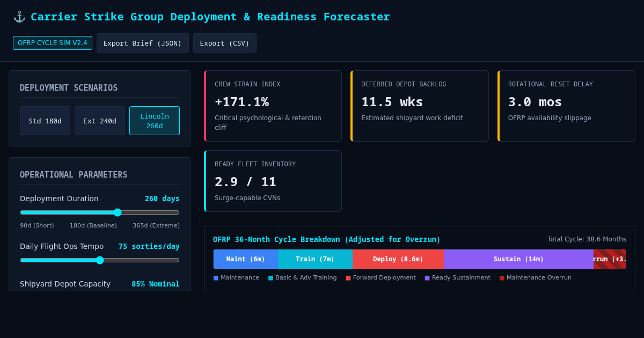This screenshot has height=338, width=644.
Task: Click the purple Ready Sustainment legend swatch
Action: (x=427, y=278)
